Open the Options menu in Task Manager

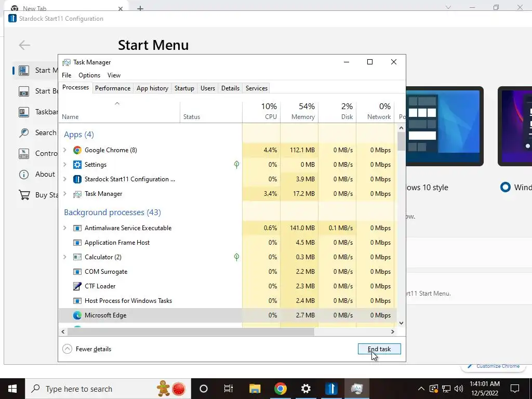pyautogui.click(x=89, y=75)
